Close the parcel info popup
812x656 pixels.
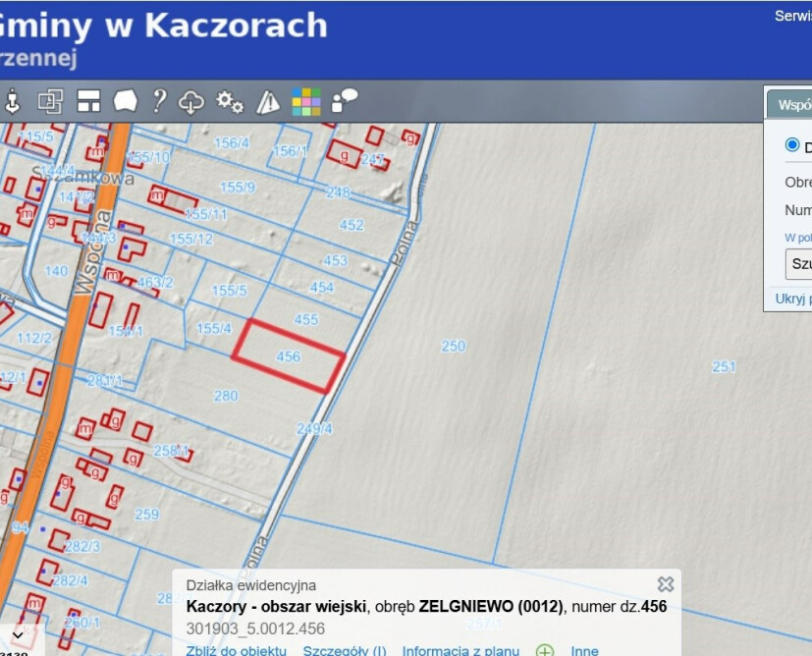click(666, 584)
